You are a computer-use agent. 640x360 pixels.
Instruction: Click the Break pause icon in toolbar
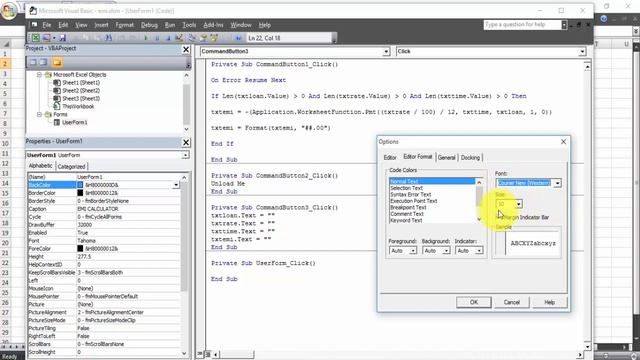tap(157, 38)
